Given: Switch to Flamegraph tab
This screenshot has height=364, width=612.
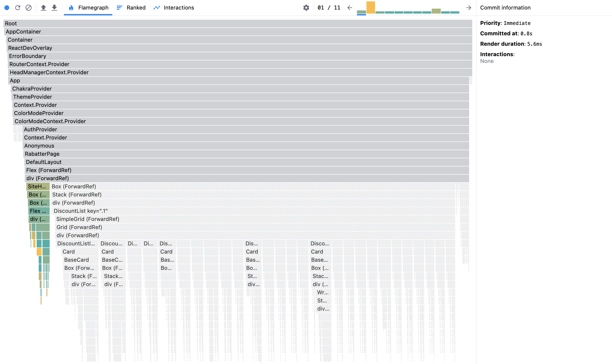Looking at the screenshot, I should pos(88,8).
